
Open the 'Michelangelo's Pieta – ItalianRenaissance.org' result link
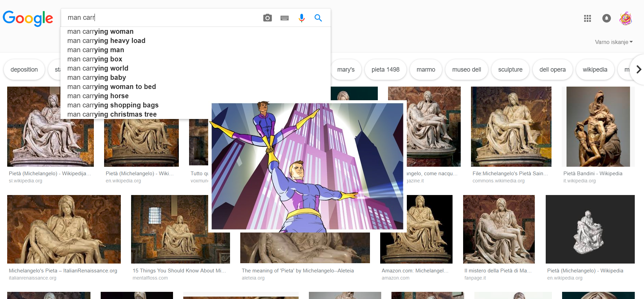[63, 271]
